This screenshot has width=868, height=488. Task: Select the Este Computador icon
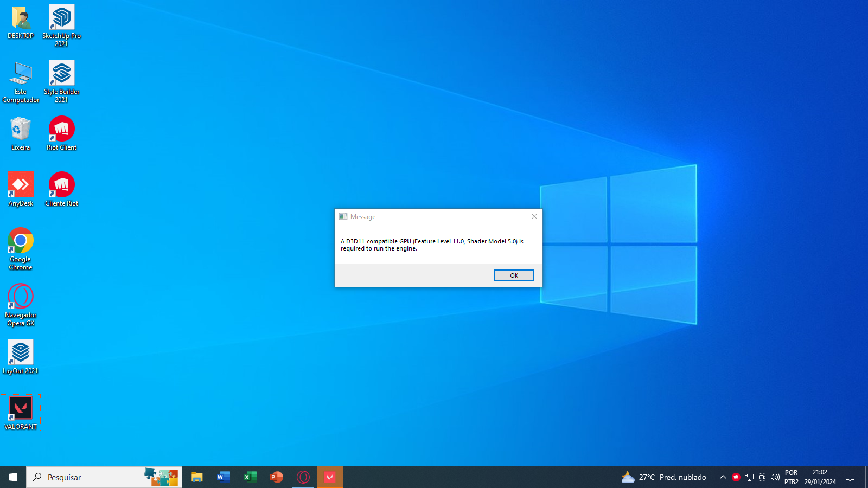[21, 82]
